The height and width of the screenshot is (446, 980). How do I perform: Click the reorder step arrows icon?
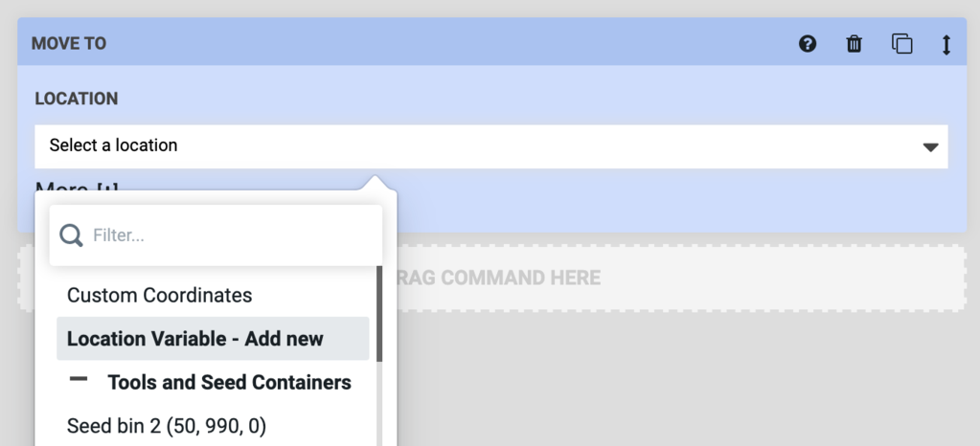[x=946, y=44]
